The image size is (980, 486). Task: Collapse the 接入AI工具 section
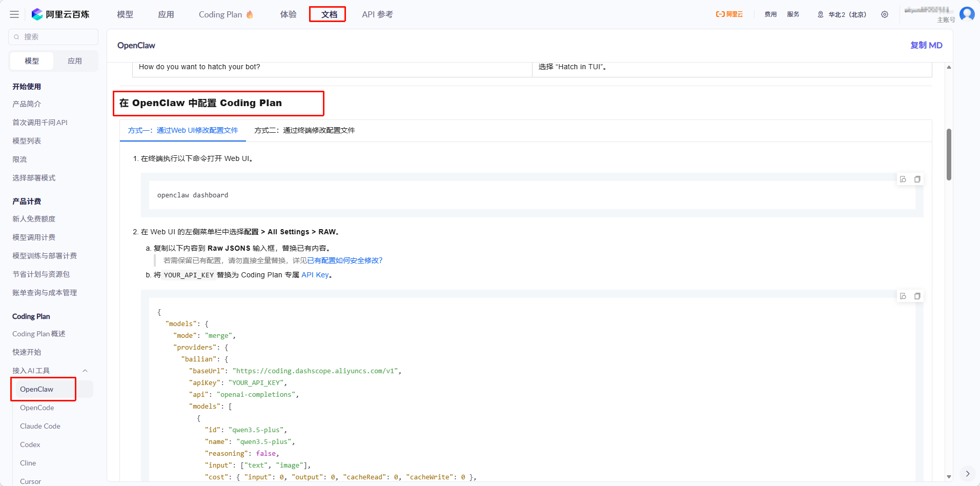pyautogui.click(x=85, y=371)
